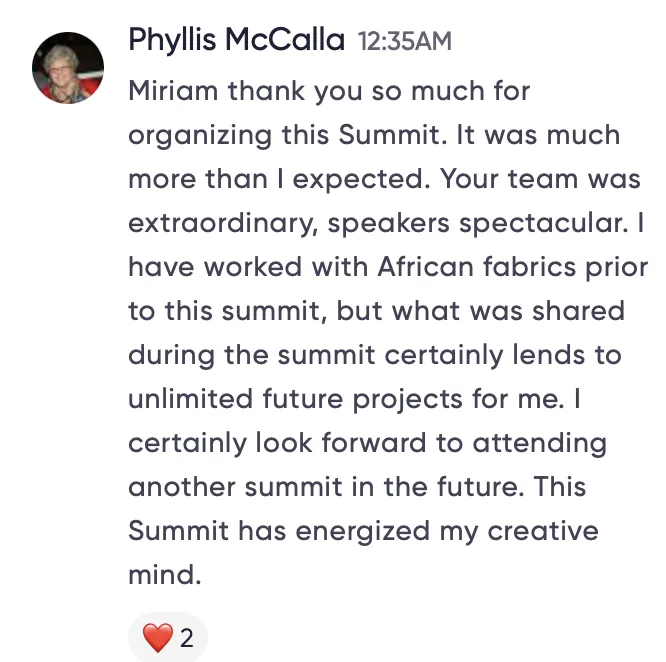Click the reaction count number 2
The height and width of the screenshot is (662, 666).
point(186,638)
